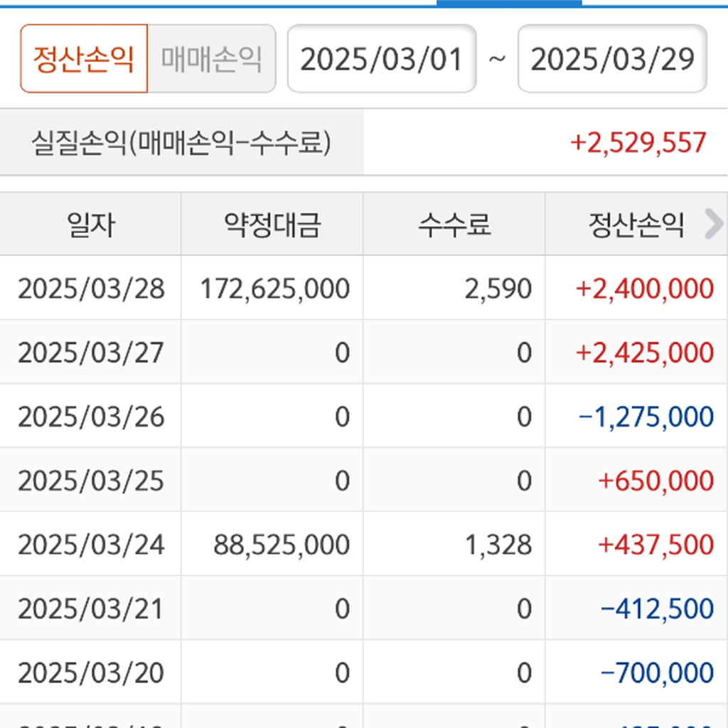728x728 pixels.
Task: Select the 2025/03/28 row date
Action: coord(91,289)
